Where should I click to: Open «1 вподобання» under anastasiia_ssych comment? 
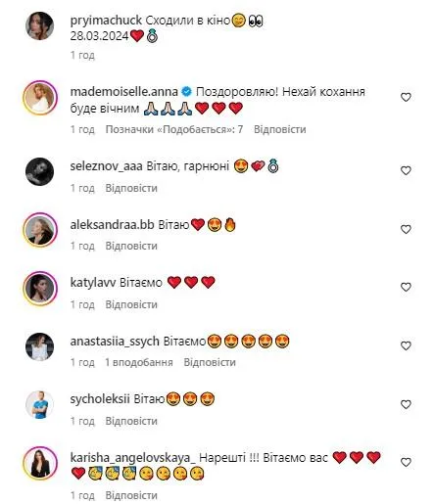139,362
